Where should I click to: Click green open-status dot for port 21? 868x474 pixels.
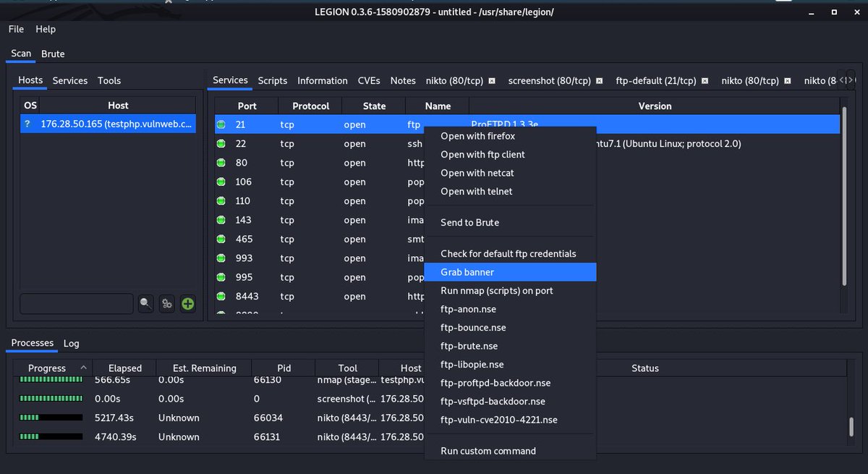click(x=221, y=125)
